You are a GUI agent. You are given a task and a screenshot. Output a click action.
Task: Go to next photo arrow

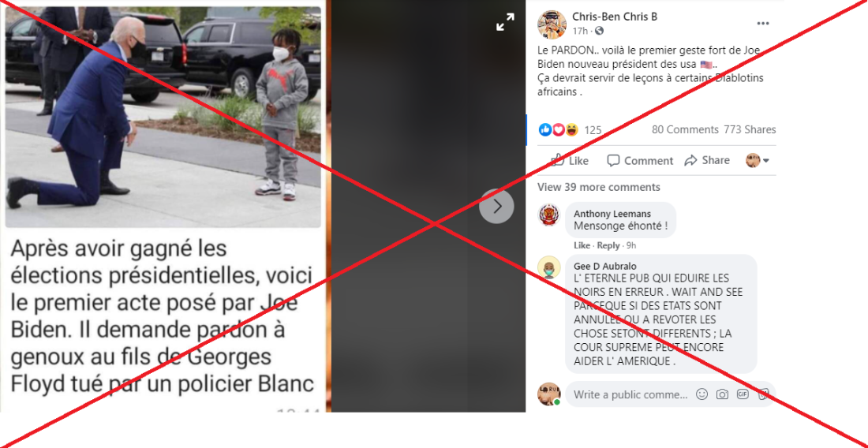(x=496, y=207)
